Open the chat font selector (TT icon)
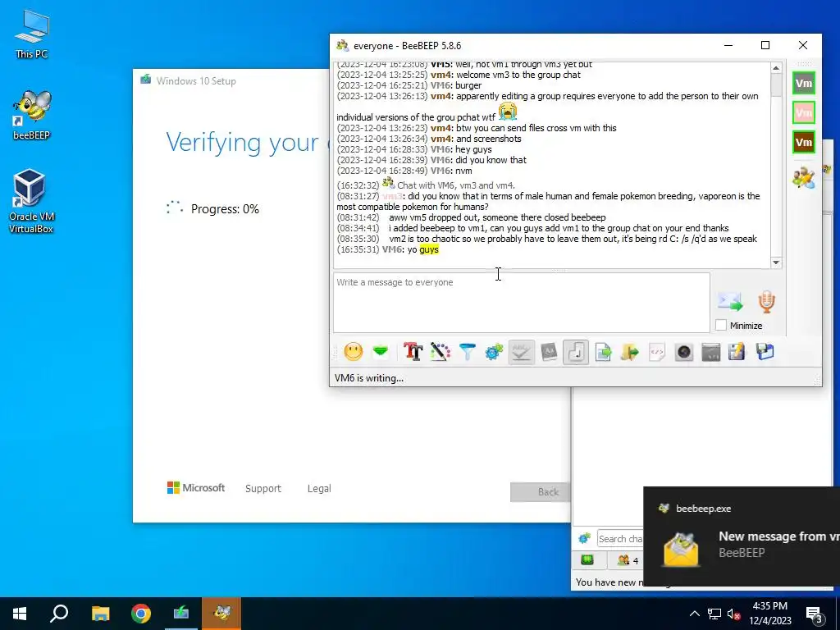Viewport: 840px width, 630px height. click(413, 352)
